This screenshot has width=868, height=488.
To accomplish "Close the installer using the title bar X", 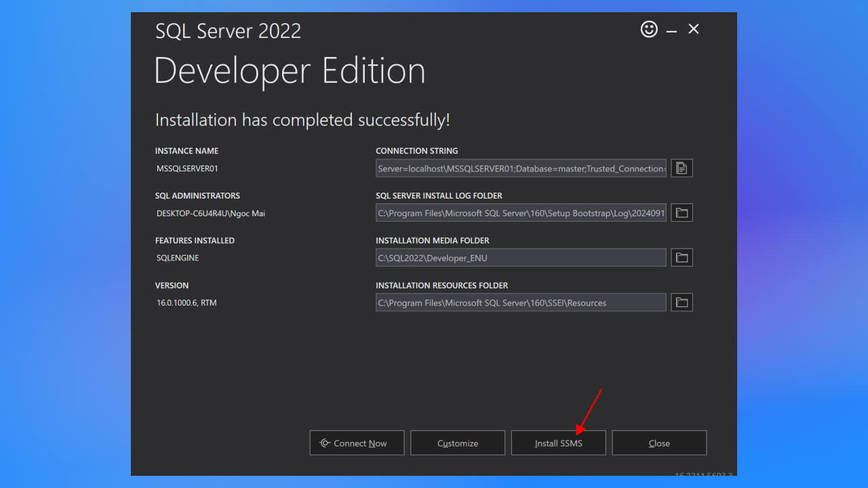I will click(x=693, y=29).
